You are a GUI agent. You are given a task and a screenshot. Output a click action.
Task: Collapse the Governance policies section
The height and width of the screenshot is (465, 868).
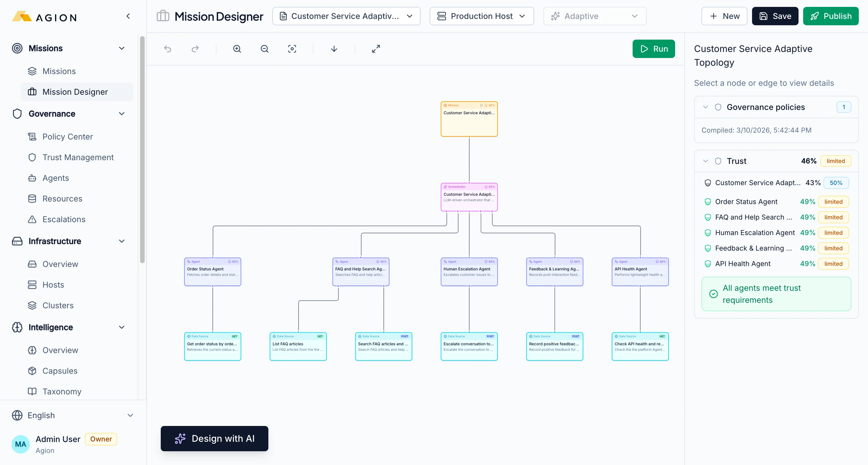[705, 107]
